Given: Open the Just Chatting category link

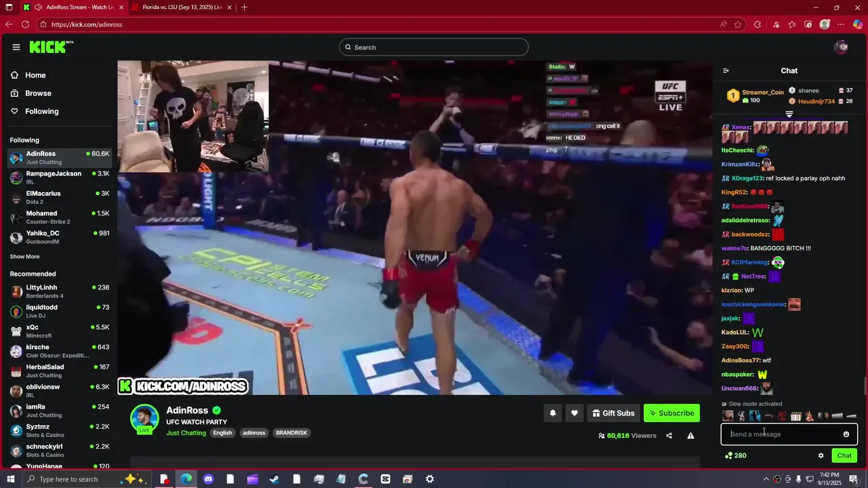Looking at the screenshot, I should pos(186,433).
